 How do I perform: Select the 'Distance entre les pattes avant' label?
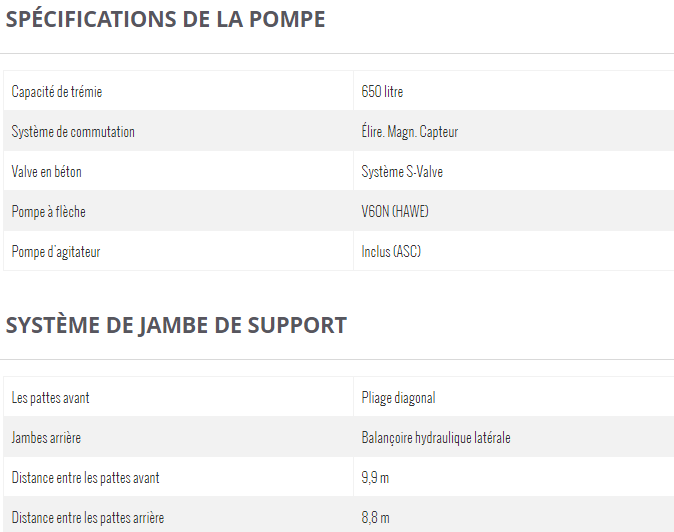click(x=86, y=478)
